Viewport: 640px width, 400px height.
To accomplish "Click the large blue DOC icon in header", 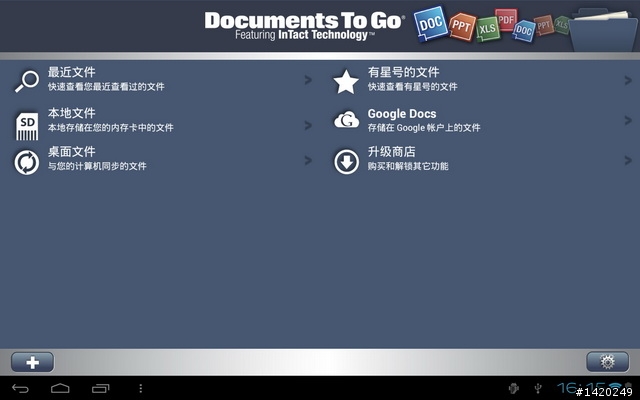I will (x=431, y=24).
